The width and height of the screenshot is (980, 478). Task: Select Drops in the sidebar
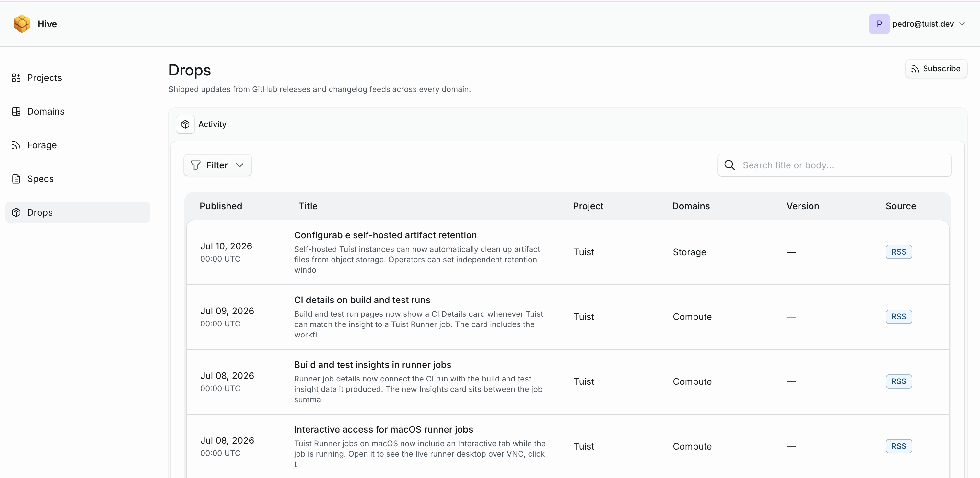coord(77,212)
